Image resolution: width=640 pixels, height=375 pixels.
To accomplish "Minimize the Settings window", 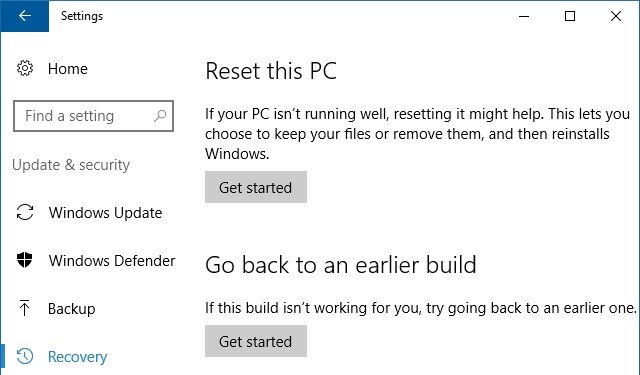I will click(524, 16).
